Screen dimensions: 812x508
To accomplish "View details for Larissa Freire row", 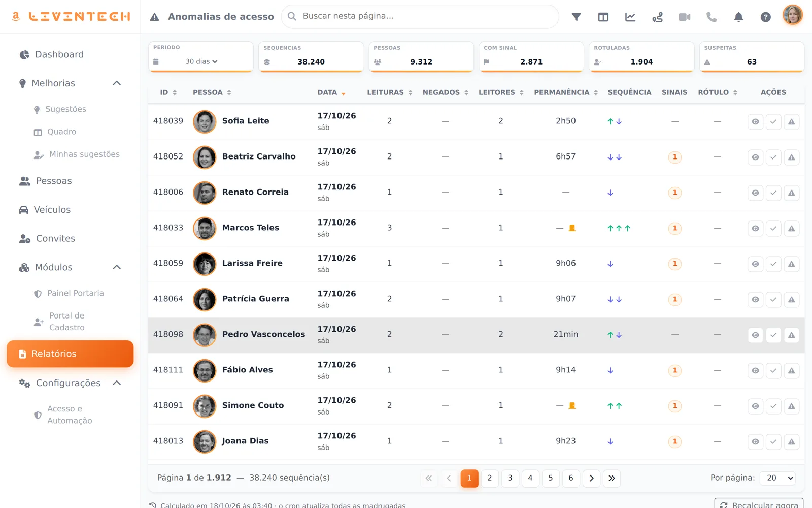I will point(755,264).
